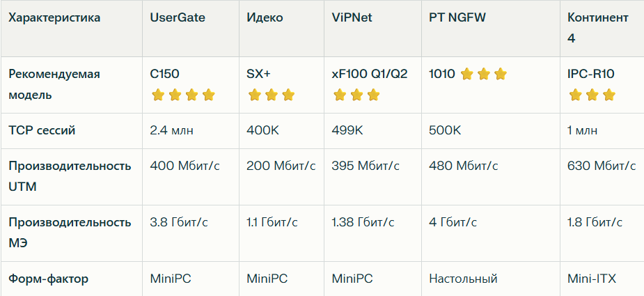Click the first star next to 1010
Screen dimensions: 644x296
tap(466, 74)
